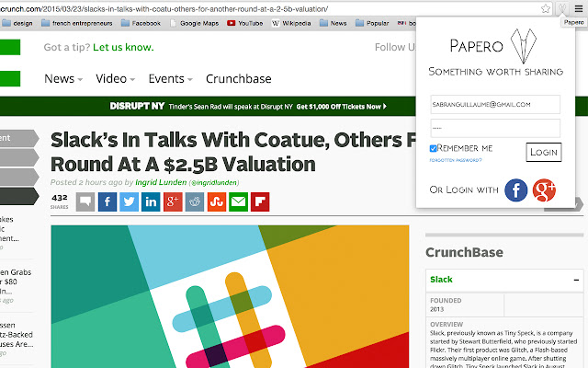Image resolution: width=588 pixels, height=368 pixels.
Task: Share article on StumbleUpon icon
Action: 217,201
